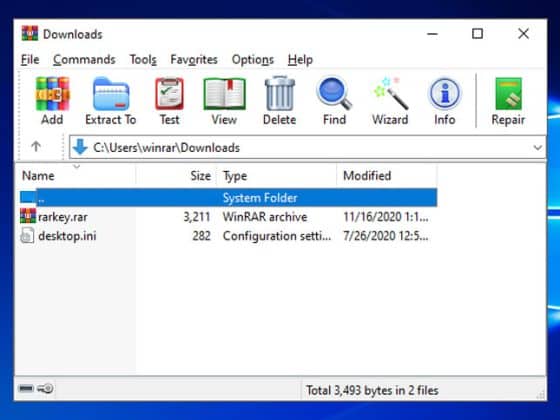The width and height of the screenshot is (560, 420).
Task: Select the parent System Folder row
Action: pyautogui.click(x=229, y=198)
